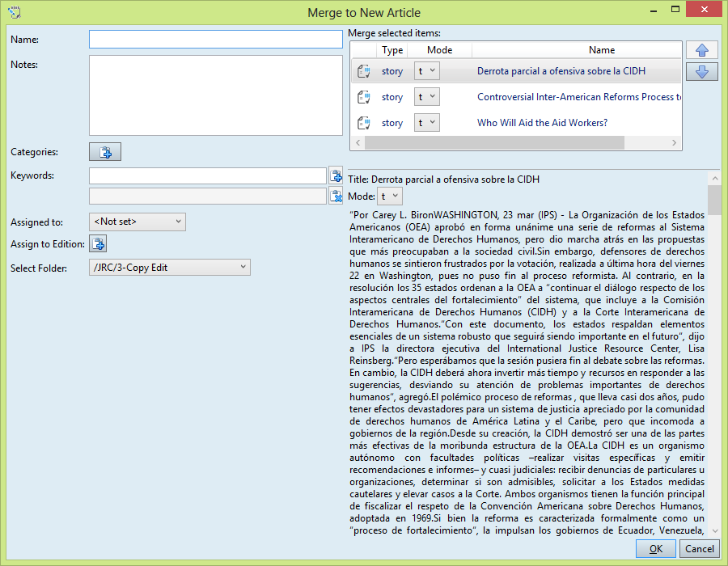
Task: Click the 'Title: Derrota parcial' preview heading
Action: tap(444, 179)
